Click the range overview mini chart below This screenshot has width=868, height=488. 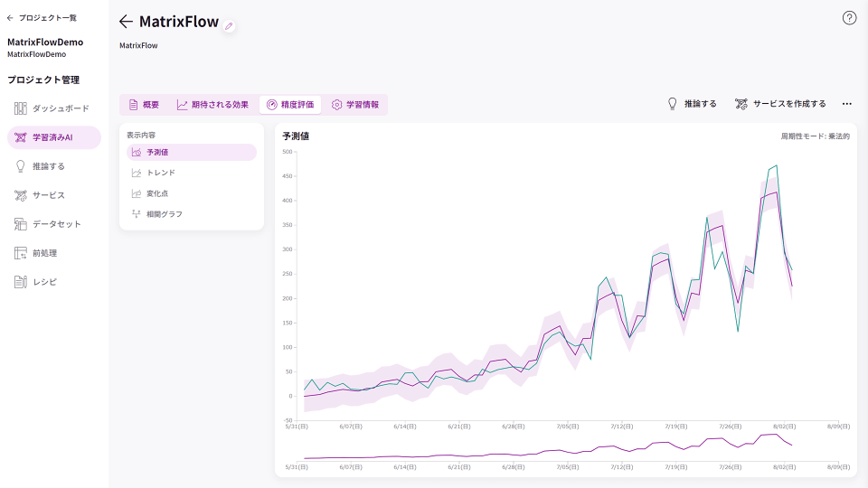click(x=568, y=447)
